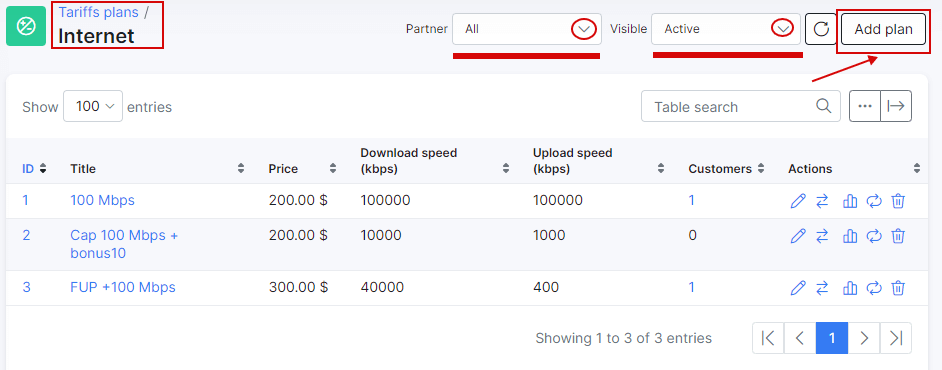Refresh the plans list
Image resolution: width=942 pixels, height=370 pixels.
click(821, 29)
